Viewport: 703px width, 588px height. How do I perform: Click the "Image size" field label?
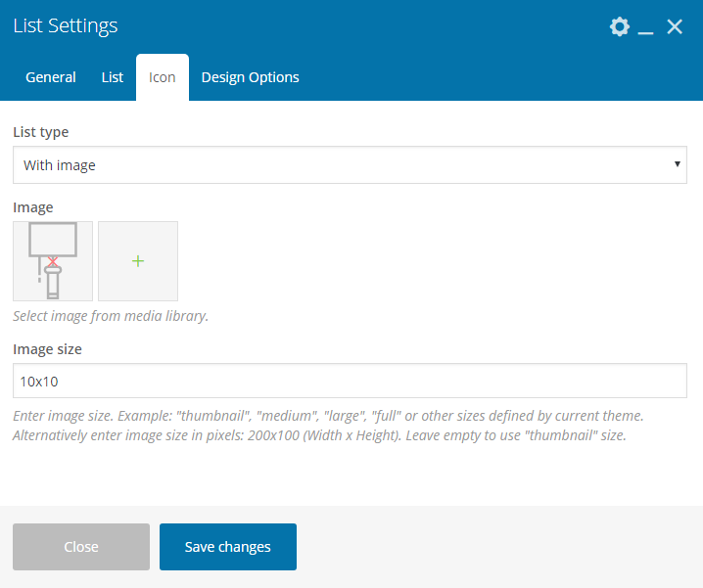click(x=48, y=348)
